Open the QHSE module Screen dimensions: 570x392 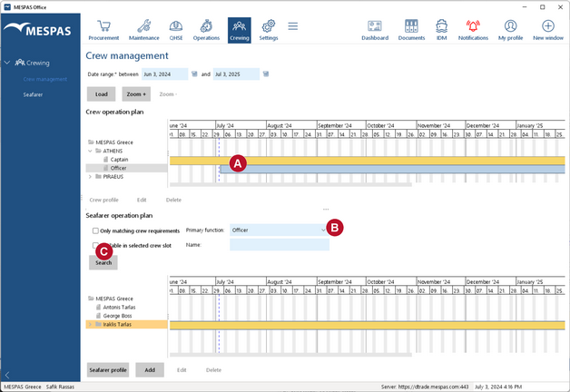tap(176, 30)
